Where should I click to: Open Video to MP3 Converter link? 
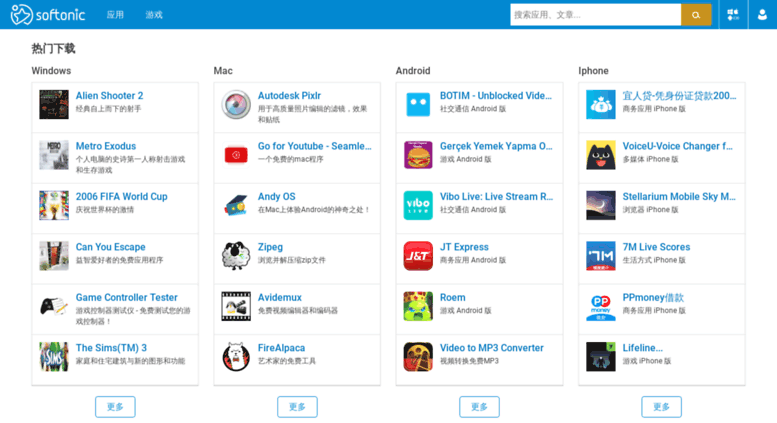click(492, 348)
